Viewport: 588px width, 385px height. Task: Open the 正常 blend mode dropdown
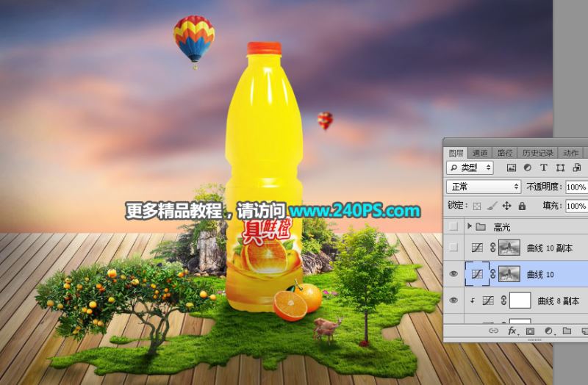point(484,187)
